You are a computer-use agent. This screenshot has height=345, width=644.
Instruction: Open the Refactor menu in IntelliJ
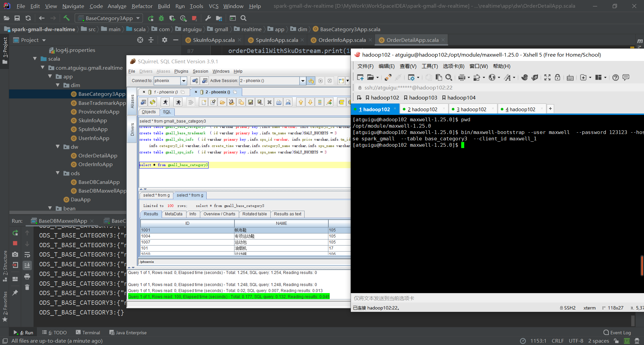coord(142,6)
